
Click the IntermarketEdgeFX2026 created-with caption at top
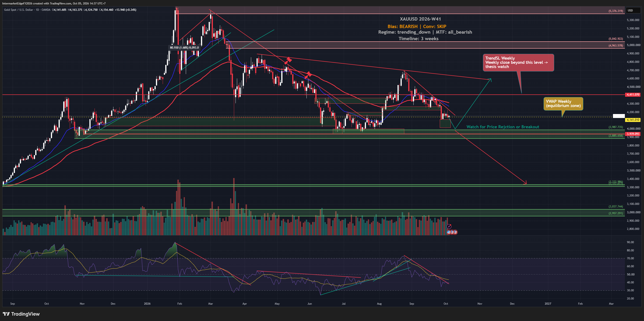coord(54,4)
